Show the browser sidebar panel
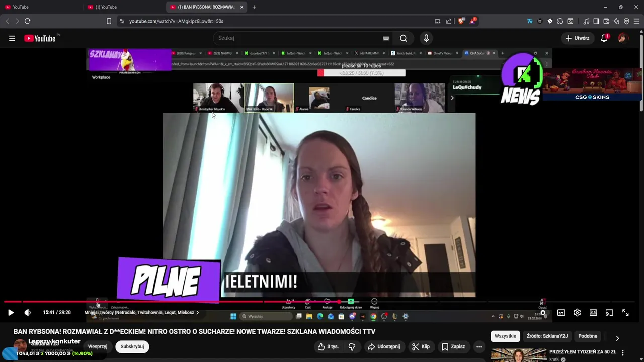 pyautogui.click(x=596, y=21)
